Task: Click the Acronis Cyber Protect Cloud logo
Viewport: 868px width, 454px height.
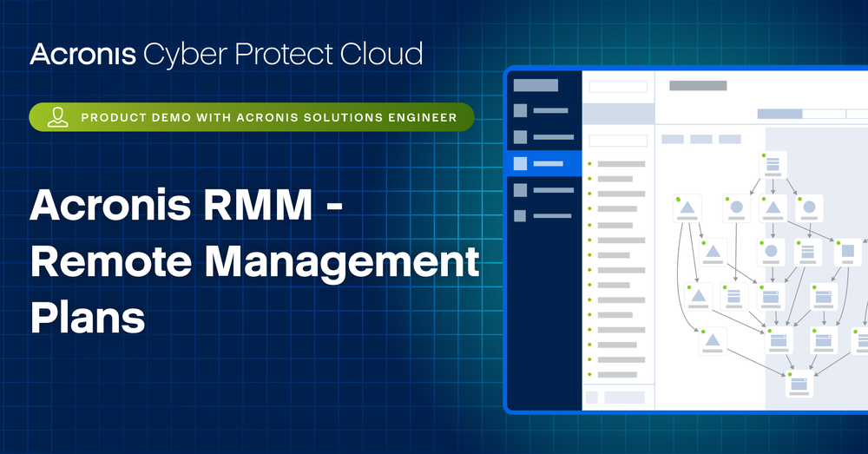Action: click(x=227, y=55)
